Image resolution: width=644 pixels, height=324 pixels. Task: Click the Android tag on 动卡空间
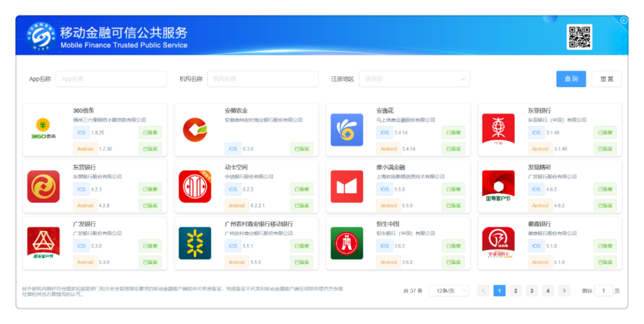pyautogui.click(x=237, y=206)
